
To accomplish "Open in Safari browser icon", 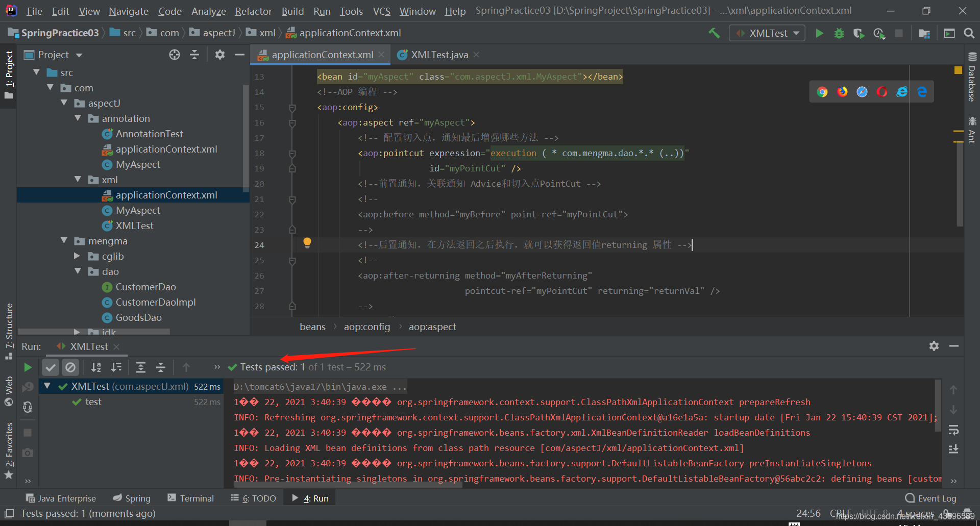I will click(x=862, y=92).
